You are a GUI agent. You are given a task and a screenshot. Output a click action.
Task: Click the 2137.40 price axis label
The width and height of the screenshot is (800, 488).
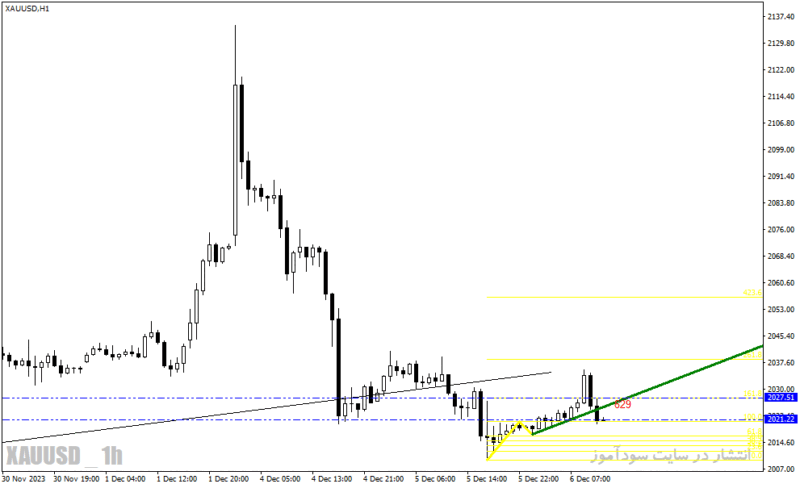tap(781, 16)
